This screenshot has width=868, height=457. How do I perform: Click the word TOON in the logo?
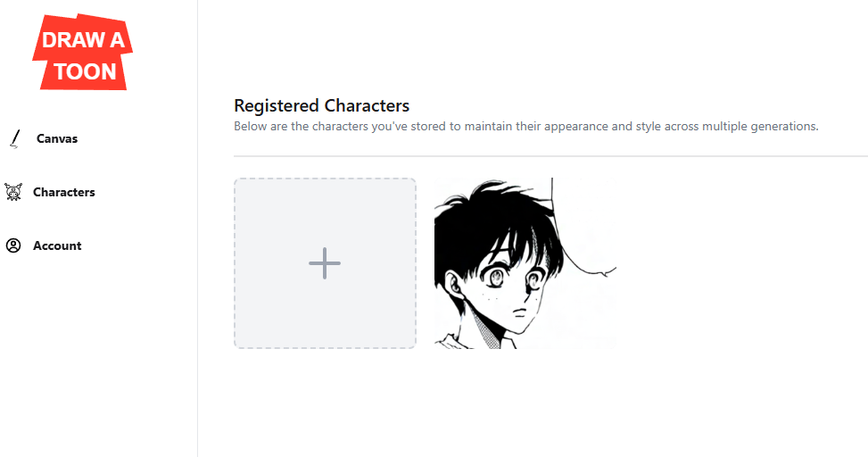point(86,72)
